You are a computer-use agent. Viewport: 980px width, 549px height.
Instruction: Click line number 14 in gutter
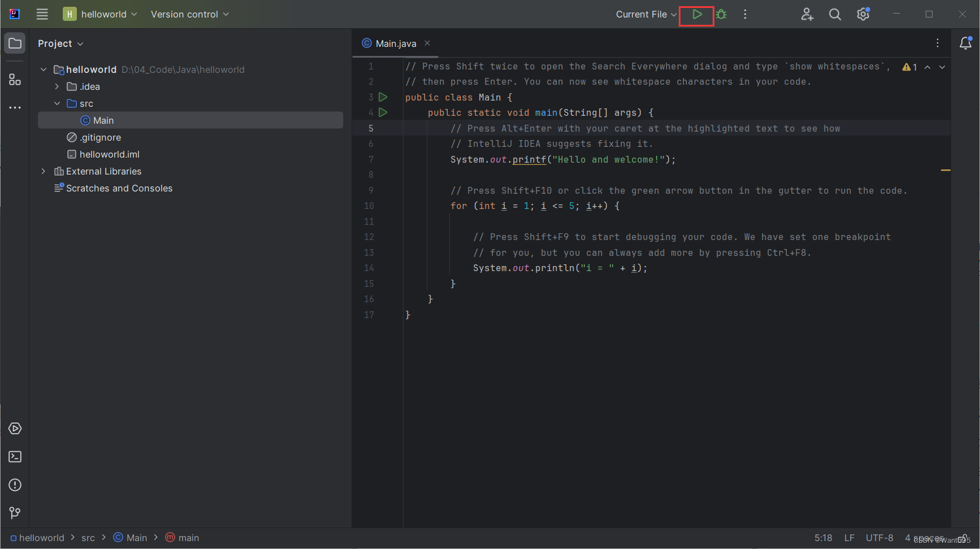click(x=368, y=268)
